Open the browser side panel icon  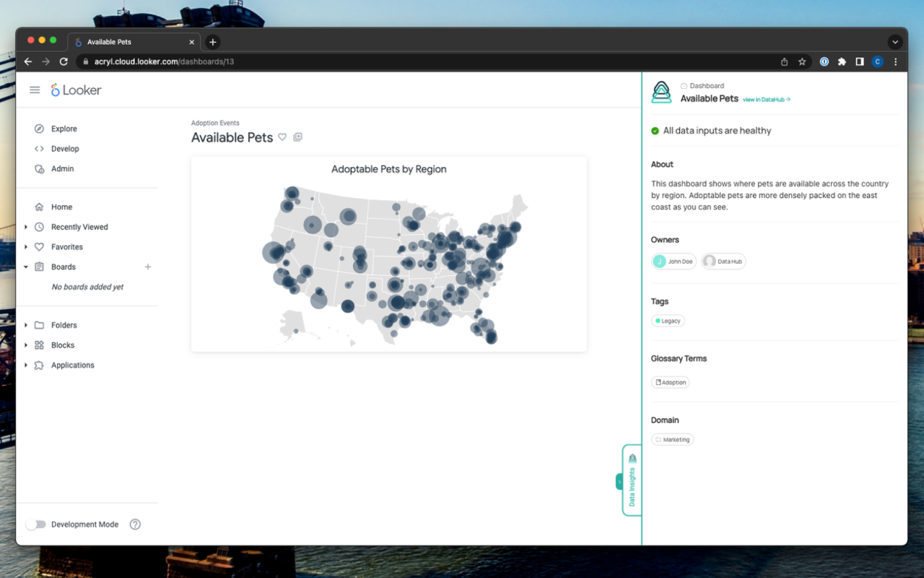(x=860, y=61)
